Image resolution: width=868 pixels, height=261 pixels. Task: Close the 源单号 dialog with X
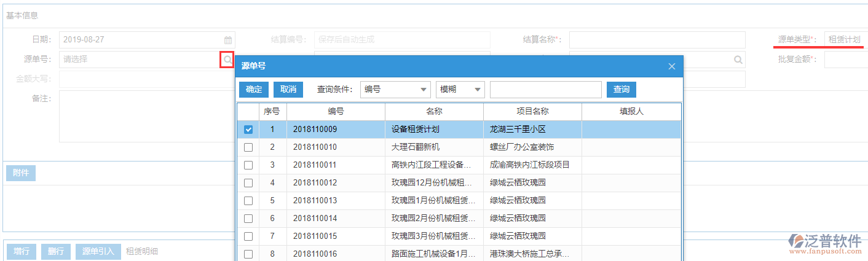pyautogui.click(x=672, y=66)
